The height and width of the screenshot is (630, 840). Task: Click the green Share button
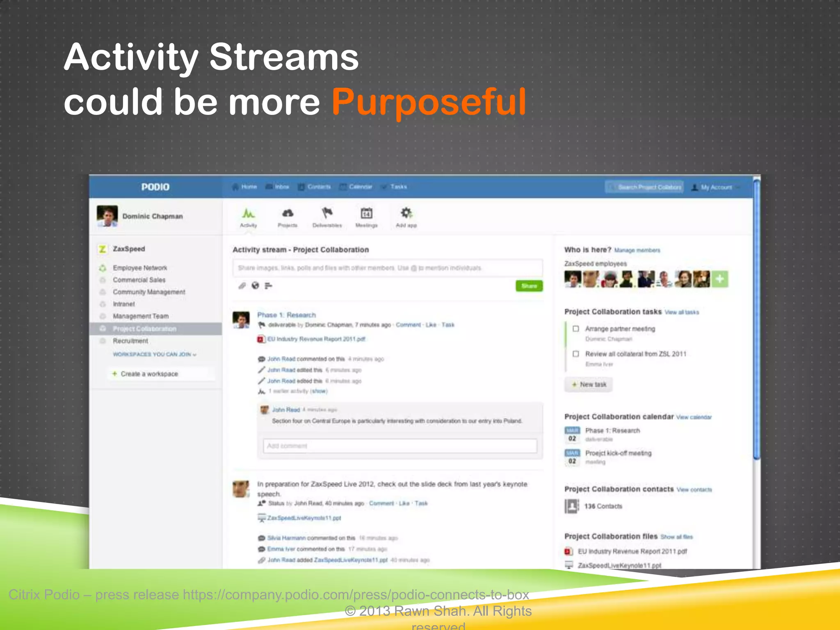click(529, 286)
